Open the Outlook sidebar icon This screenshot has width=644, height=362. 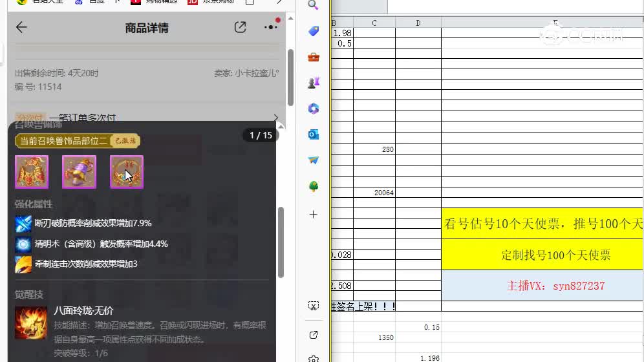coord(314,134)
